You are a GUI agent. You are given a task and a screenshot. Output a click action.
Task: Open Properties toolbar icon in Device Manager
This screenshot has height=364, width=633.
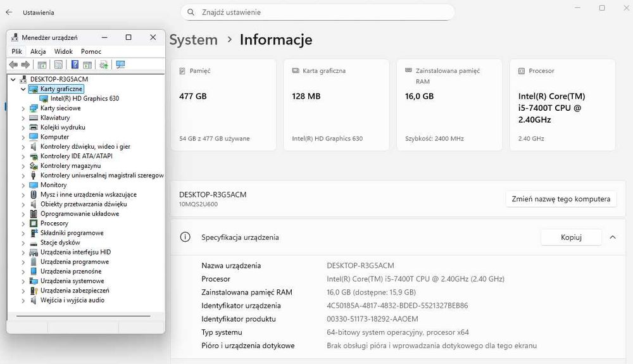pos(58,65)
